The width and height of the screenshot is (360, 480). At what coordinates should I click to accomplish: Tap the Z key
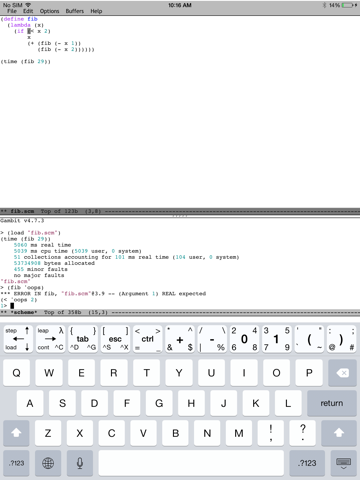[48, 433]
